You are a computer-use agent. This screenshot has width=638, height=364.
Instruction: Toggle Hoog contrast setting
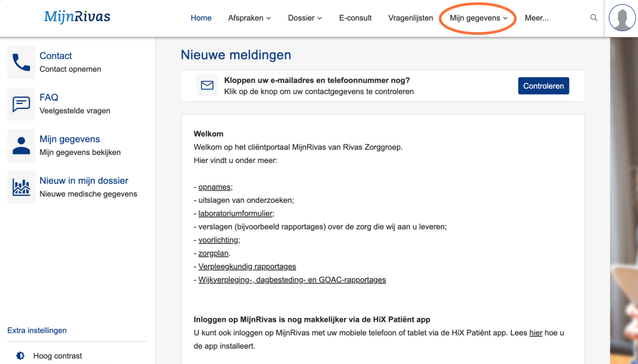57,356
